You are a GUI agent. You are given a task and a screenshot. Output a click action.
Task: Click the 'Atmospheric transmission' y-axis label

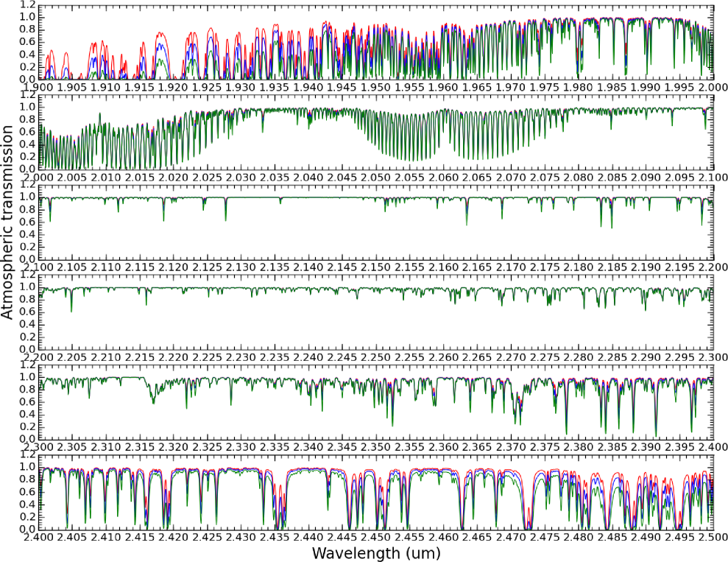point(7,222)
